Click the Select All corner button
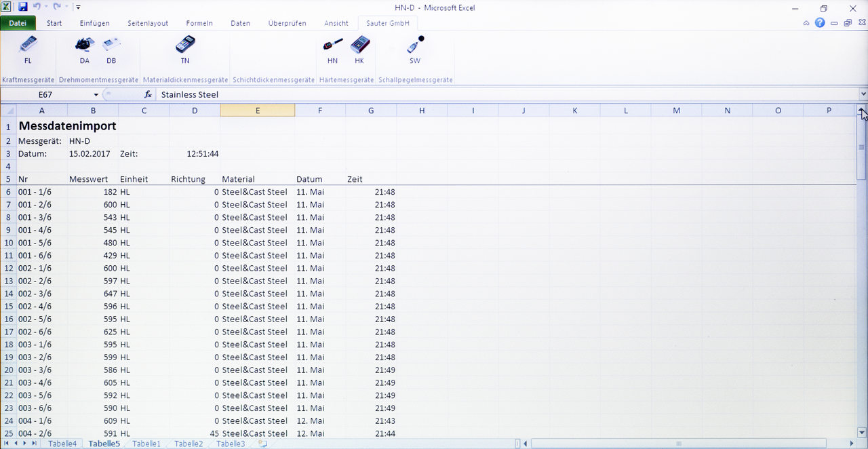Image resolution: width=868 pixels, height=449 pixels. pos(9,111)
